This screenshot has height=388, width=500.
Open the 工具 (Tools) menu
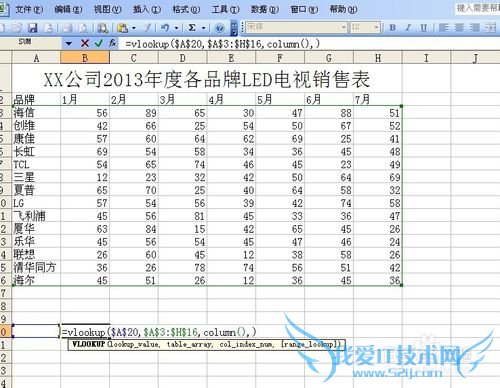point(226,9)
